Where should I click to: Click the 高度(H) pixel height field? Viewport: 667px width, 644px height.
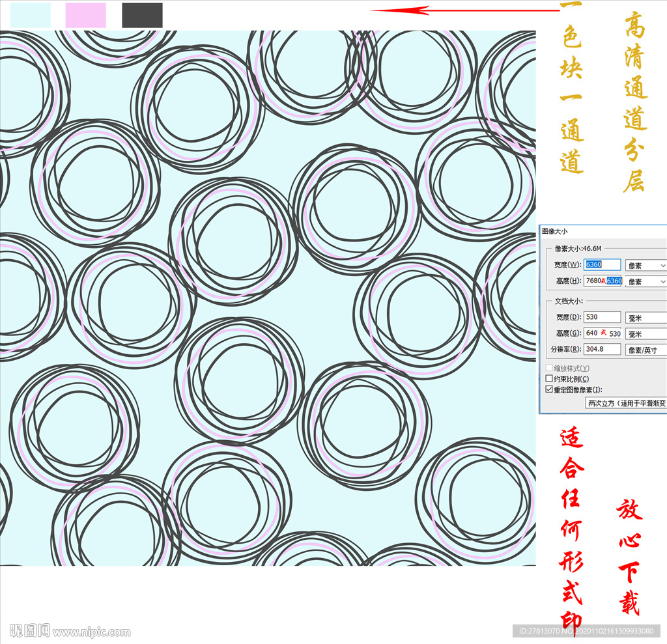(602, 281)
